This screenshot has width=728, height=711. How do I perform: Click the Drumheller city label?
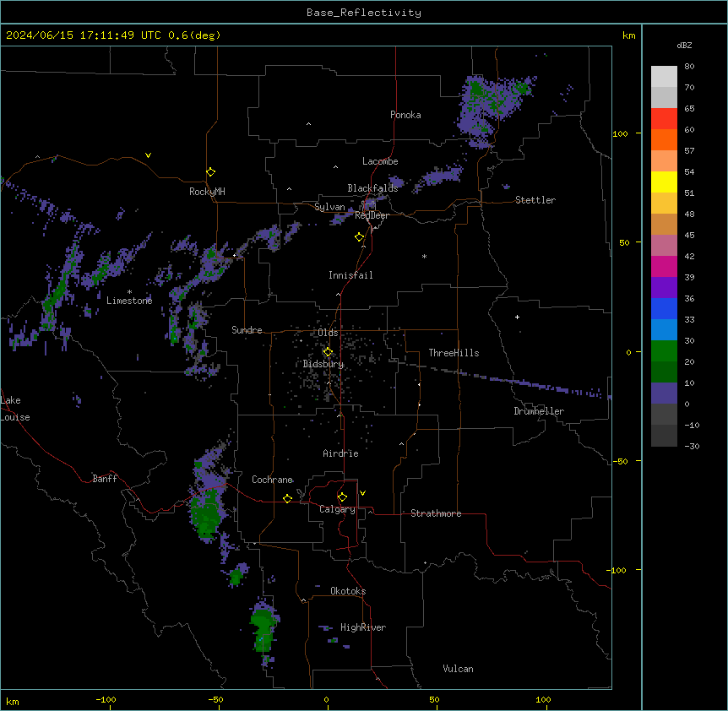(x=539, y=411)
